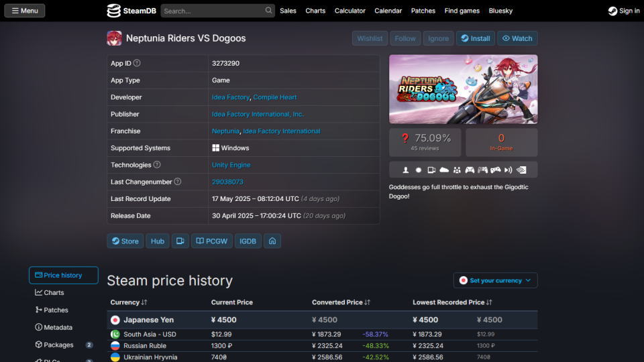This screenshot has width=644, height=362.
Task: Click the 75.09% reviews rating box
Action: (x=425, y=142)
